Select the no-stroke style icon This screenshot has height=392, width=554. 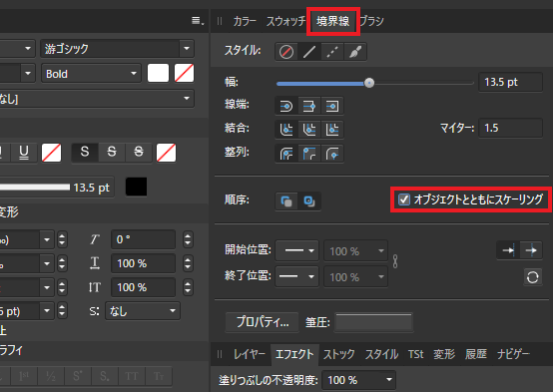(x=286, y=52)
